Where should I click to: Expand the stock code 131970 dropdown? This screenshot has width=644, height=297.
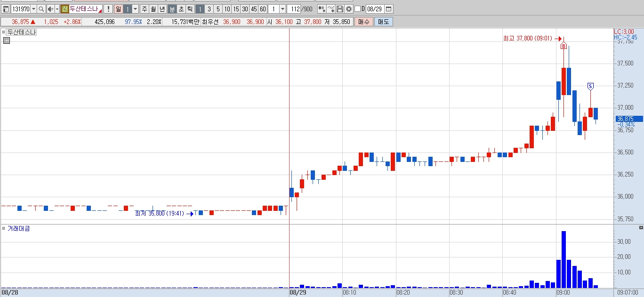33,9
